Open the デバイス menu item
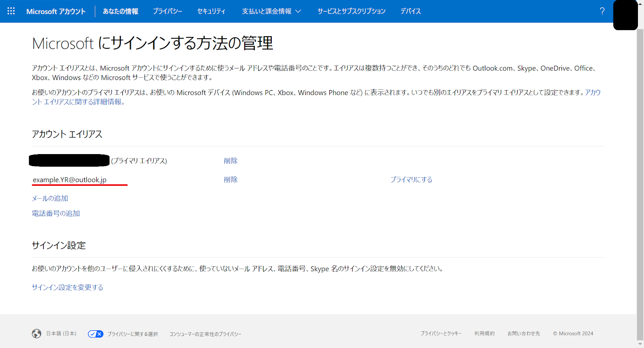 (411, 11)
